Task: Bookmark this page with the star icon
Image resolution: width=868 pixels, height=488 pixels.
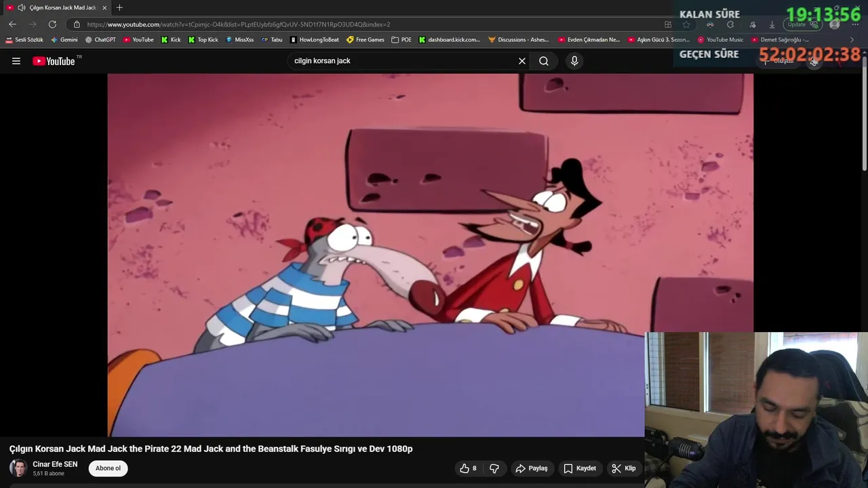Action: point(686,24)
